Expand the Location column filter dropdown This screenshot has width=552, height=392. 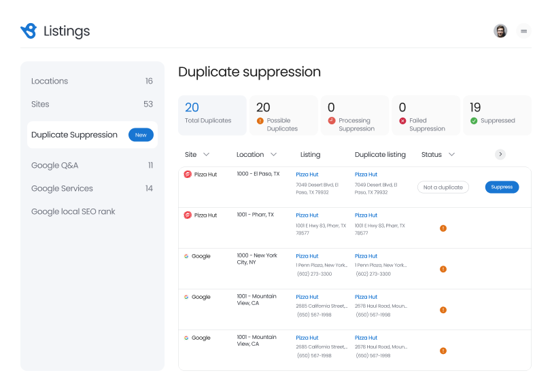[x=274, y=154]
